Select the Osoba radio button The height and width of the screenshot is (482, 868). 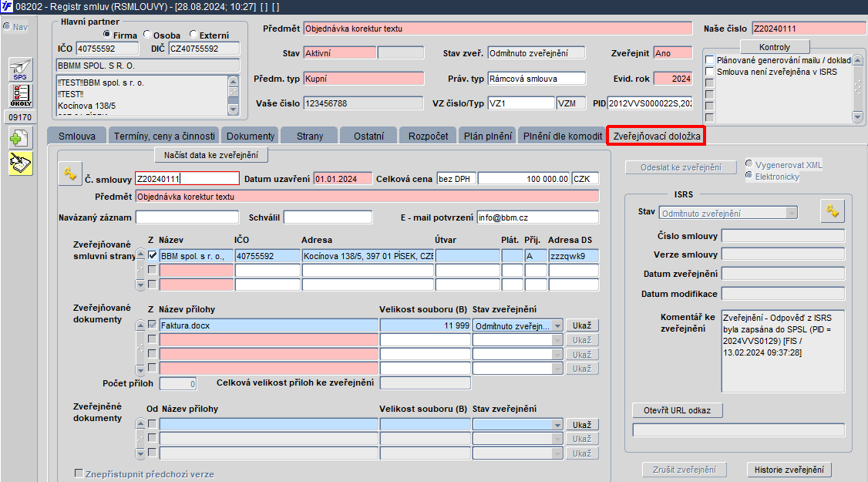pos(146,35)
